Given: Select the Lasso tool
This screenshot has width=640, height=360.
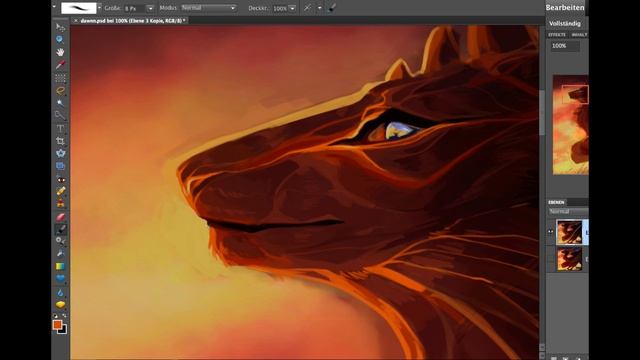Looking at the screenshot, I should pos(60,90).
